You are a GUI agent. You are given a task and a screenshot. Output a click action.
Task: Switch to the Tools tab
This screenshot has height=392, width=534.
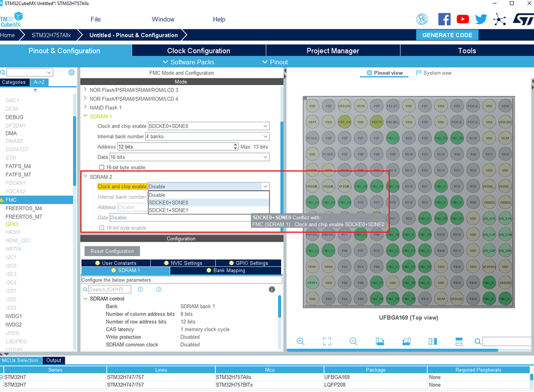pyautogui.click(x=467, y=50)
